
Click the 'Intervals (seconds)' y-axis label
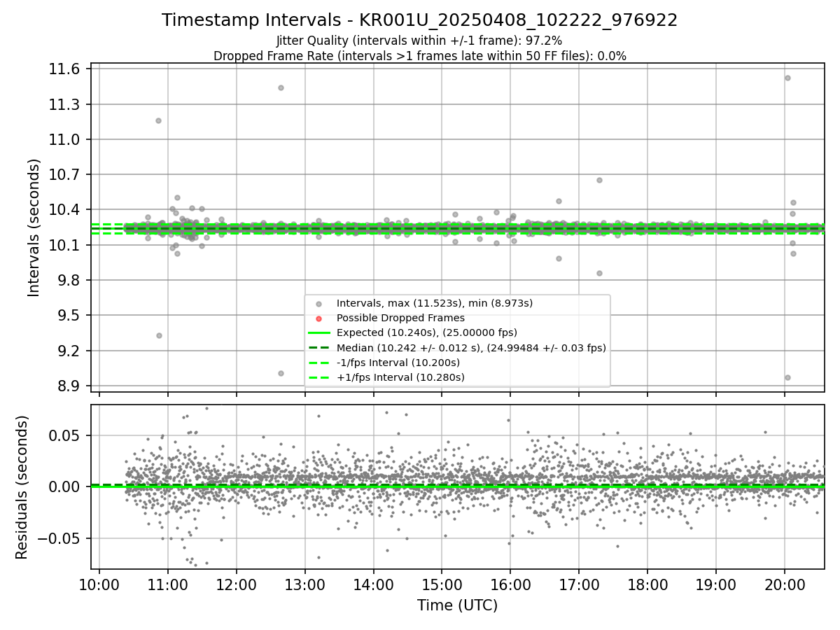[34, 227]
